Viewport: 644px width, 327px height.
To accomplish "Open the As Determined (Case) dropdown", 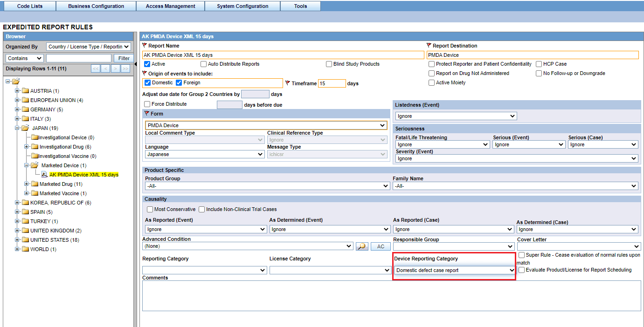I will (577, 229).
